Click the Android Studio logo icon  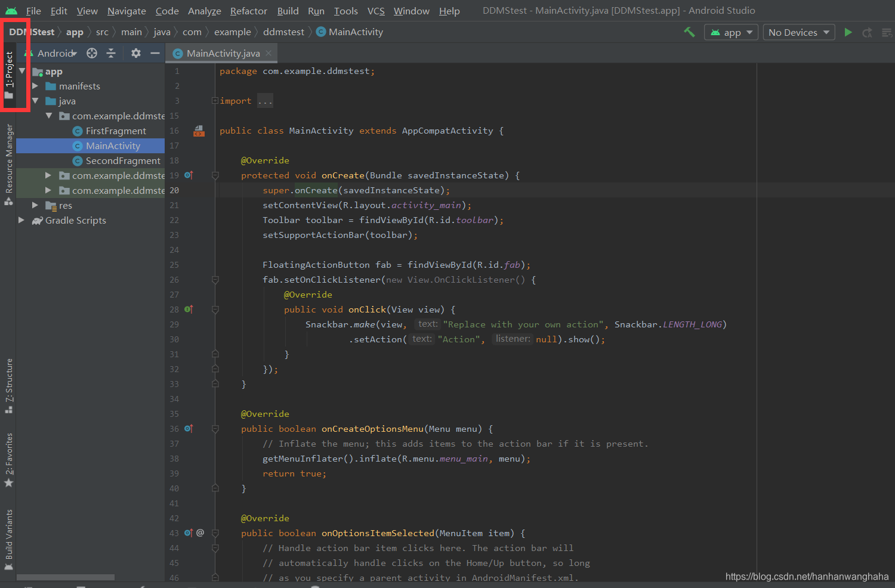pos(11,11)
